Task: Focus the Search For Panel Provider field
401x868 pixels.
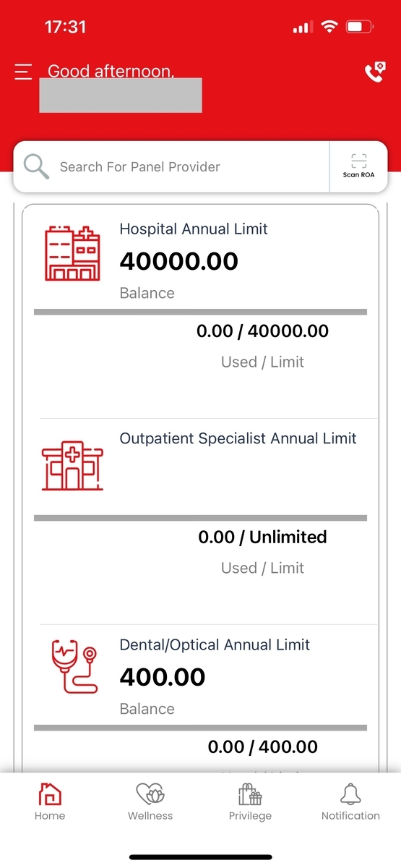Action: point(171,166)
